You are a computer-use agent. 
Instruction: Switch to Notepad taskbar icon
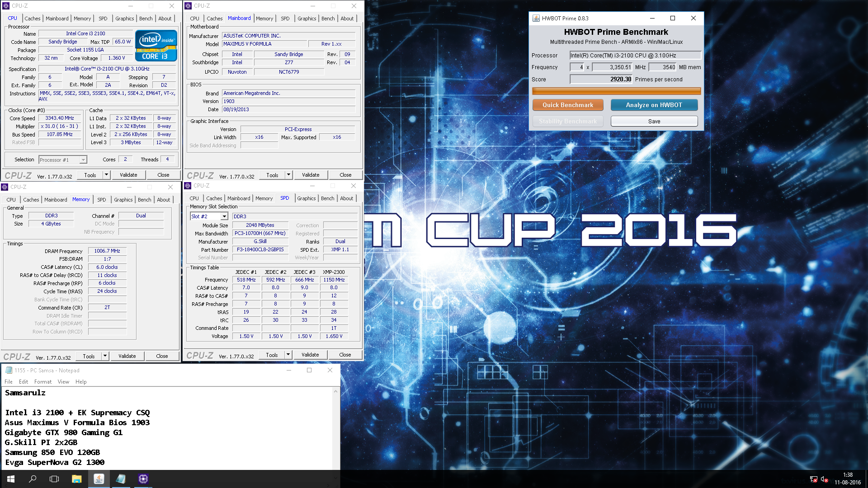(x=121, y=479)
